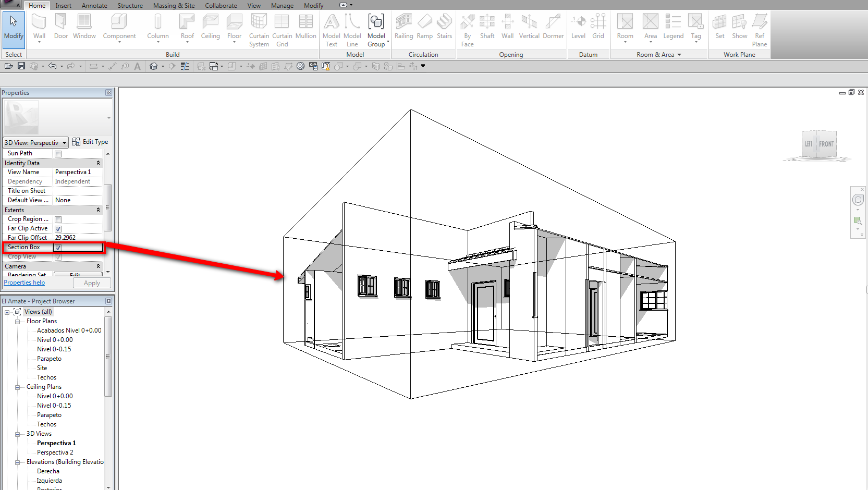Select Perspectiva 2 in the Project Browser

[x=55, y=452]
